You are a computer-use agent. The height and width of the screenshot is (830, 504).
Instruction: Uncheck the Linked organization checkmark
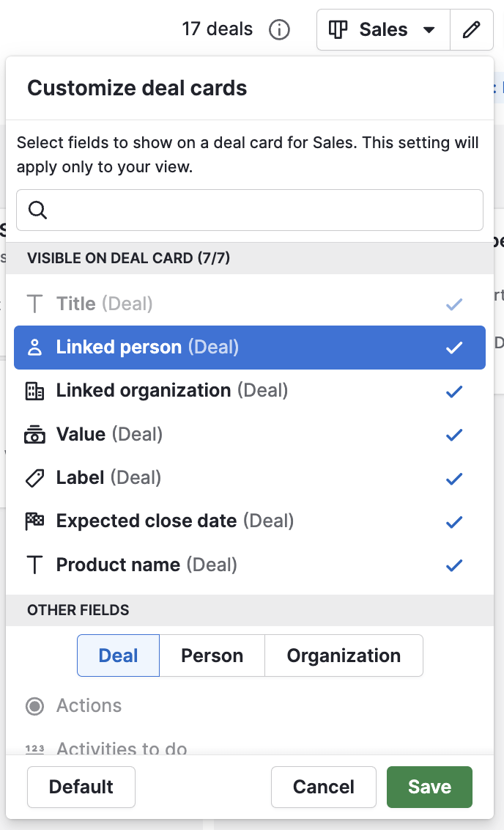point(454,392)
